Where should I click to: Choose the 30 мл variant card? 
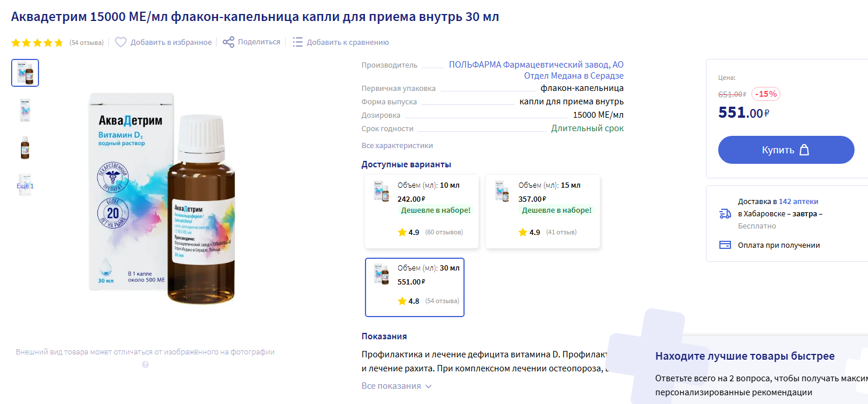(x=414, y=287)
